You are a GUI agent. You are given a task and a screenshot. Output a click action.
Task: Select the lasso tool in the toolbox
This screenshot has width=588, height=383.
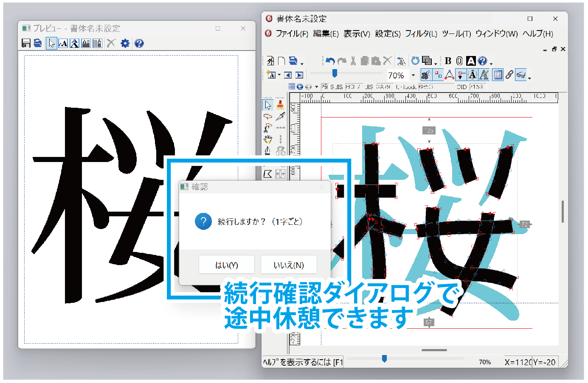267,117
